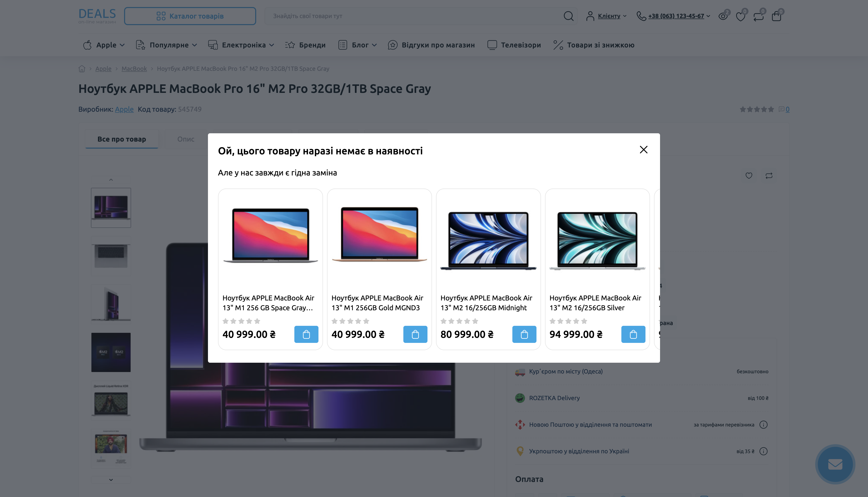Toggle compare for this MacBook Pro
This screenshot has width=868, height=497.
[769, 175]
